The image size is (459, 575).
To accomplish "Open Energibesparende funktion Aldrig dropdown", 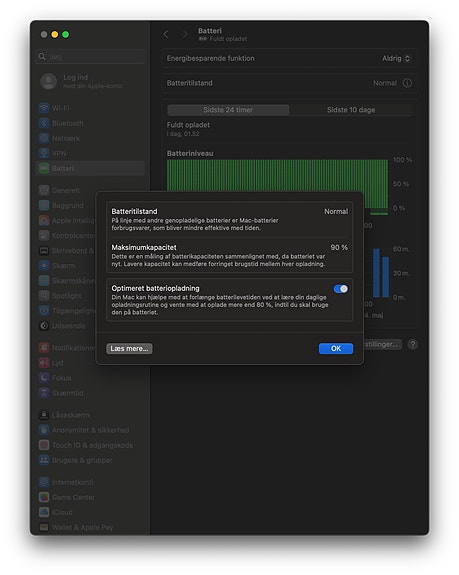I will pyautogui.click(x=396, y=58).
